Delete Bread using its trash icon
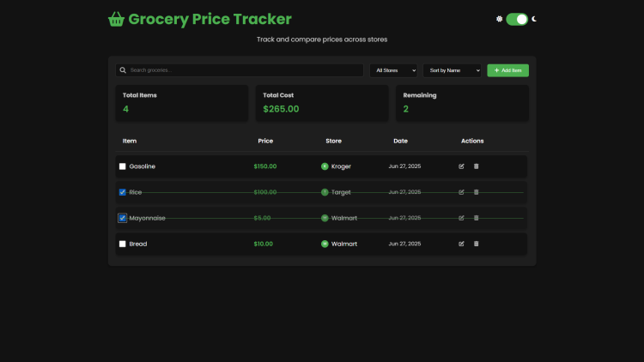The width and height of the screenshot is (644, 362). click(x=477, y=244)
